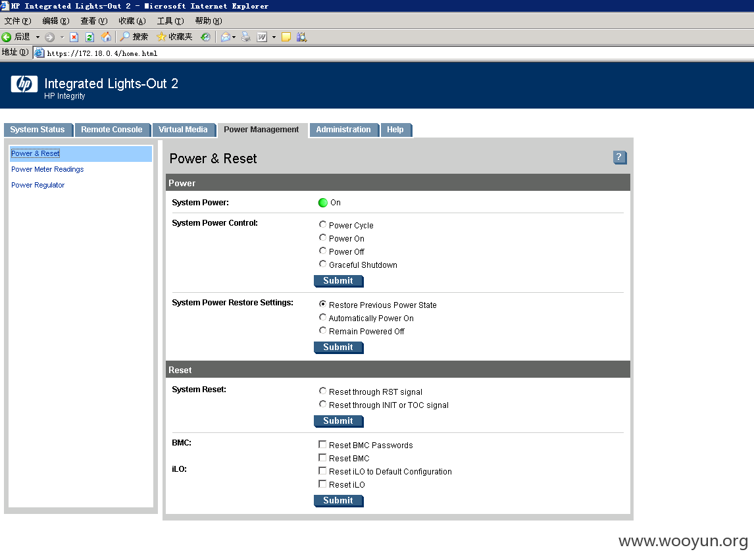Submit the Power Restore Settings
This screenshot has height=560, width=754.
pyautogui.click(x=339, y=347)
